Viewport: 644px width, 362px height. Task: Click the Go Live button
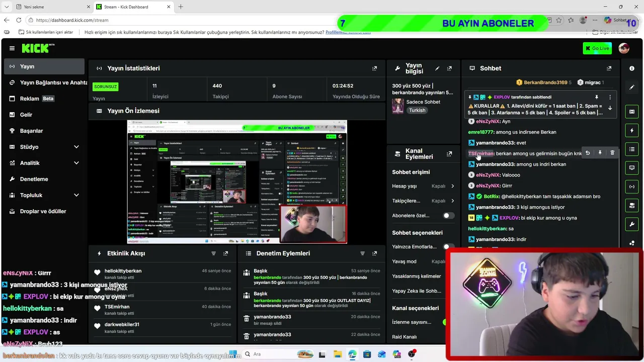pyautogui.click(x=597, y=48)
